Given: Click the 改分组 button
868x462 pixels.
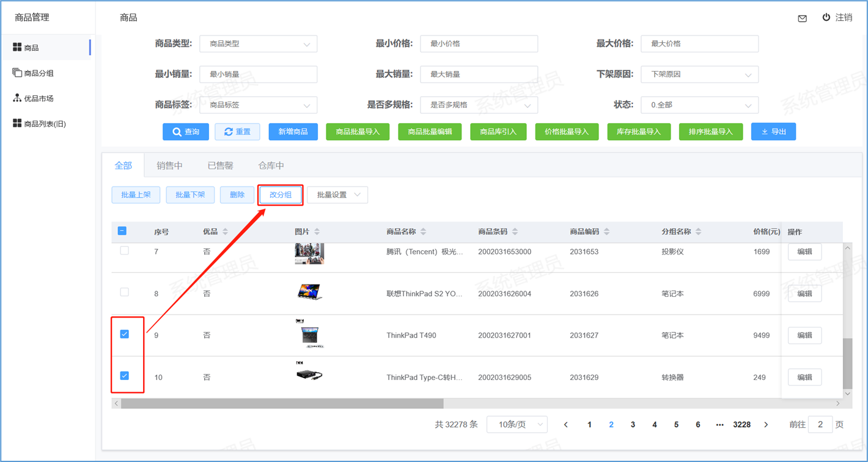Looking at the screenshot, I should 281,195.
